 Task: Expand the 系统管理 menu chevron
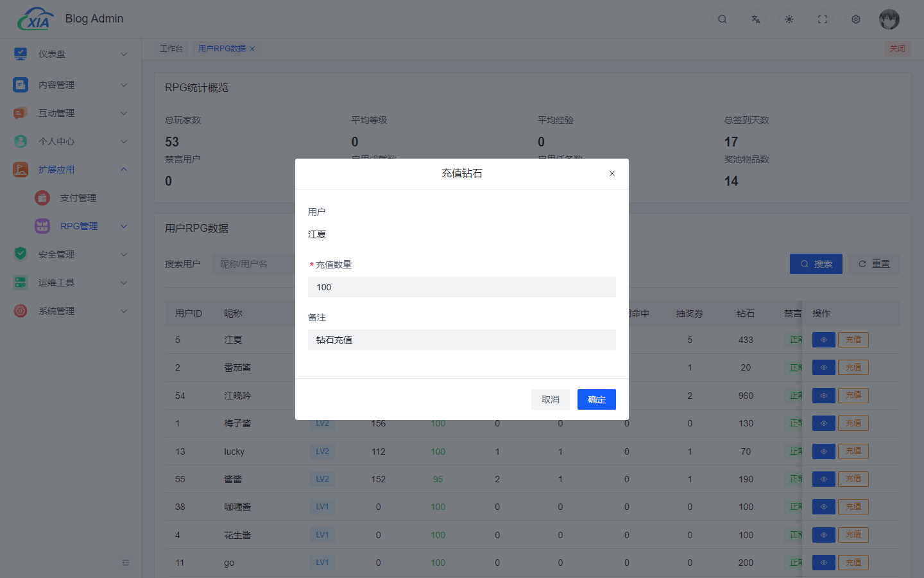pos(124,311)
